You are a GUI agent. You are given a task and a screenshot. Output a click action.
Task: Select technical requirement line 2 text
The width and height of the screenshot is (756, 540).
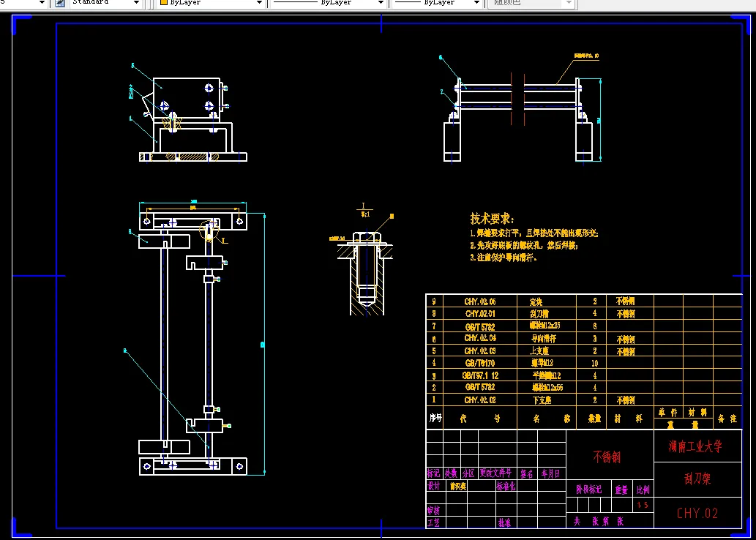coord(523,245)
